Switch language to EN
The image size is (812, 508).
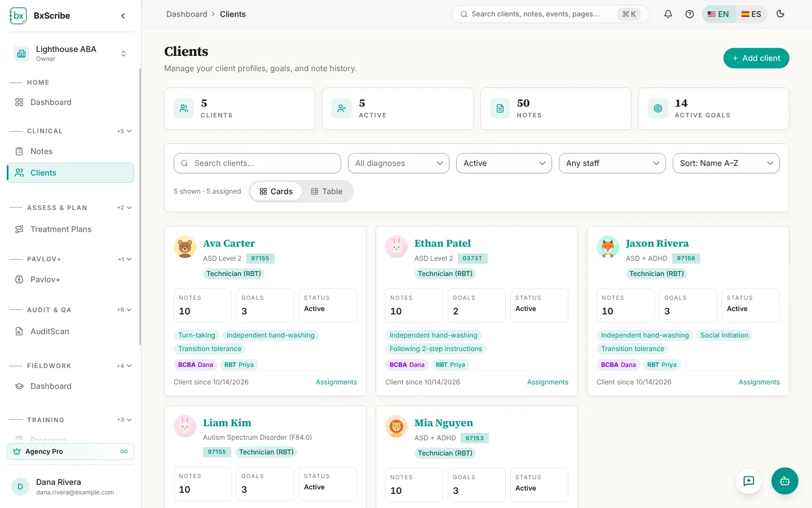[x=718, y=14]
